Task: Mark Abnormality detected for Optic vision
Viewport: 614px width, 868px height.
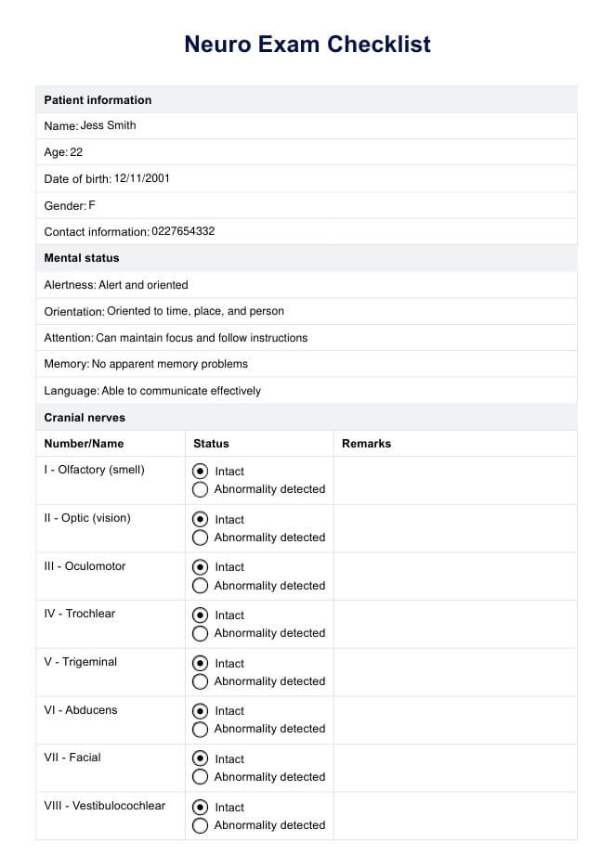Action: [x=200, y=538]
